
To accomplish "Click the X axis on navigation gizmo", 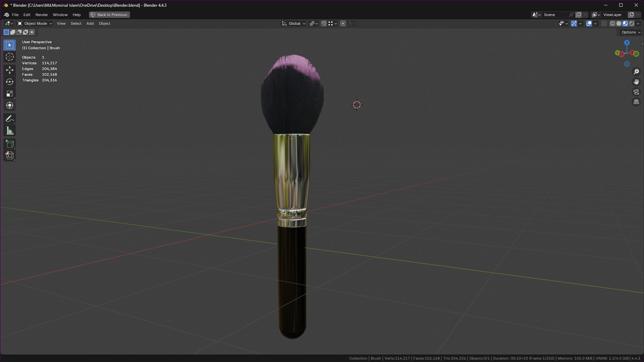I will [x=632, y=53].
